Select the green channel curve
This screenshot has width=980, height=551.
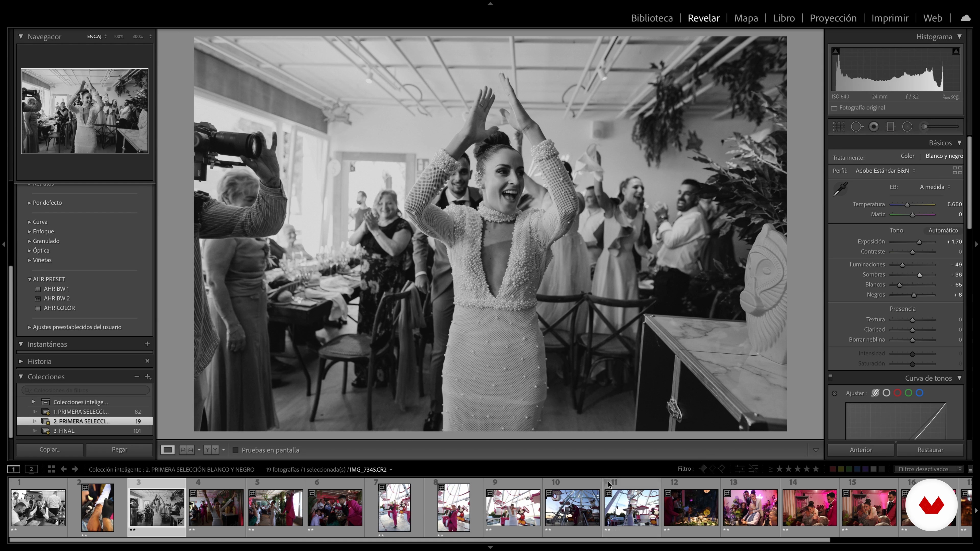(x=909, y=393)
